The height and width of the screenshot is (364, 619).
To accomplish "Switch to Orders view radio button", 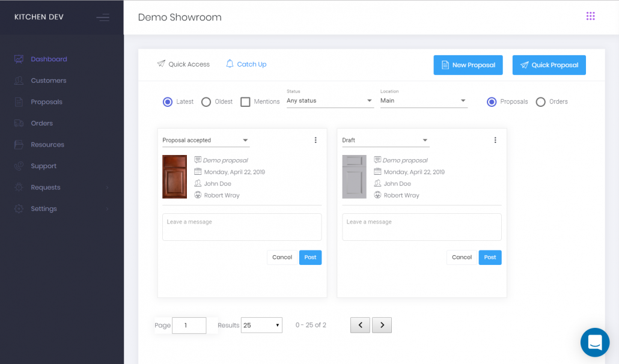I will click(540, 102).
